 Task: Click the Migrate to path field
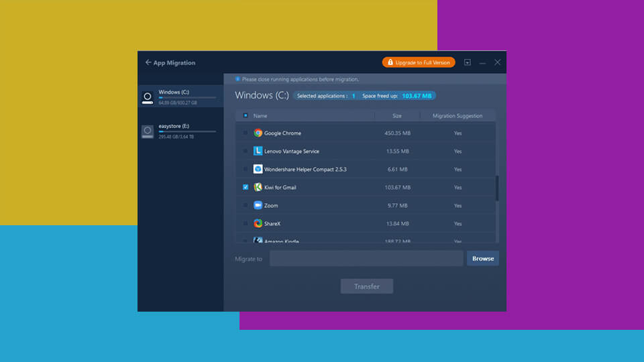(366, 259)
